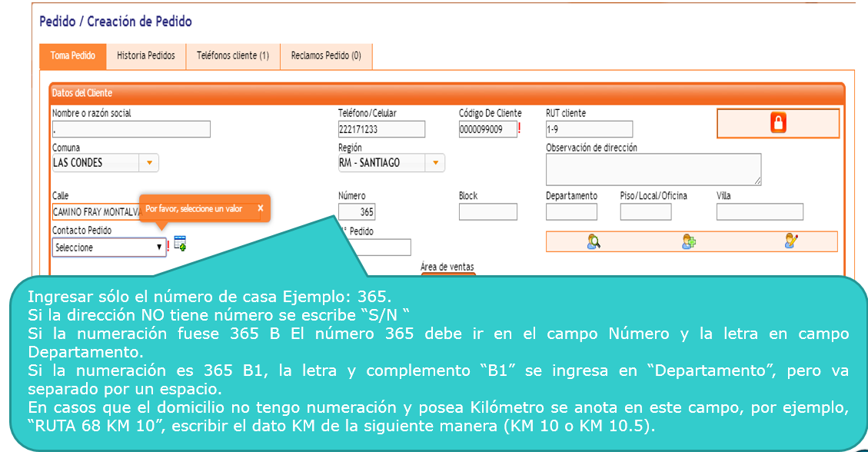
Task: Click the Nombre o razón social field
Action: [131, 129]
